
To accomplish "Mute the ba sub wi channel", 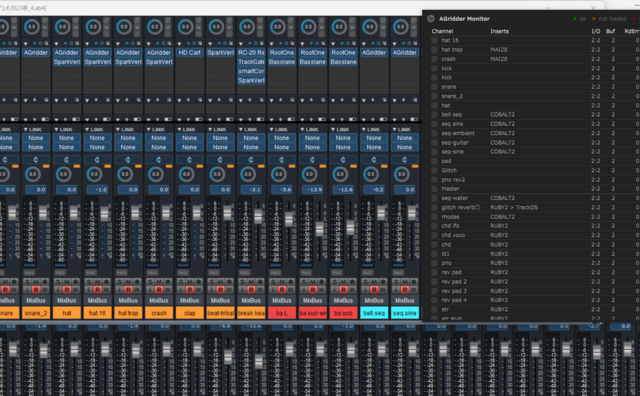I will [x=313, y=282].
